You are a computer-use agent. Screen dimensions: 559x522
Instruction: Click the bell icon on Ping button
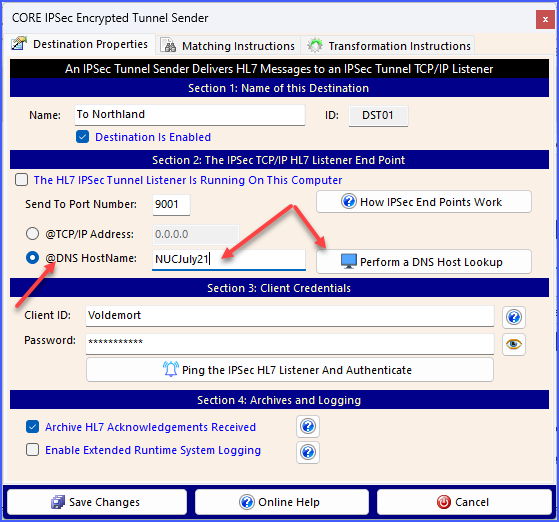point(171,369)
